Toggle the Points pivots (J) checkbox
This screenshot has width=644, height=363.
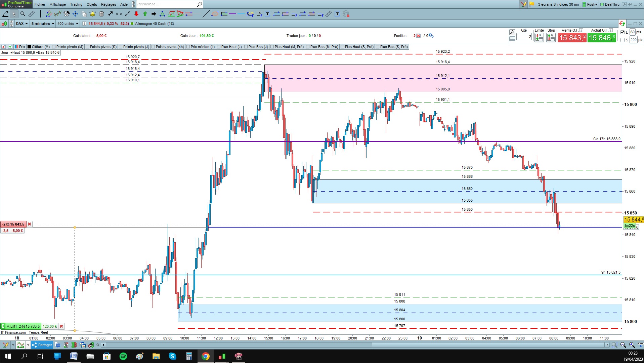[121, 47]
